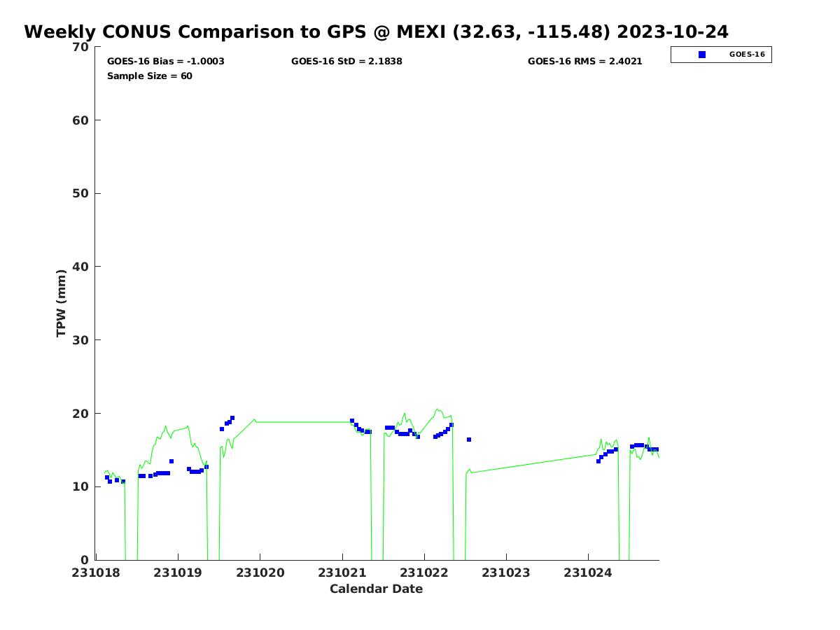
Task: Select the GOES-16 legend label text
Action: tap(747, 55)
